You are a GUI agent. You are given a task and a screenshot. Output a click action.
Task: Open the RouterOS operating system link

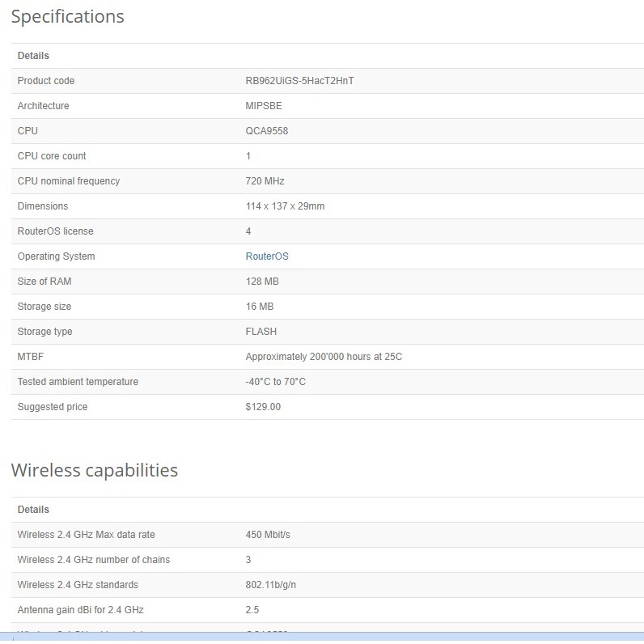point(267,256)
